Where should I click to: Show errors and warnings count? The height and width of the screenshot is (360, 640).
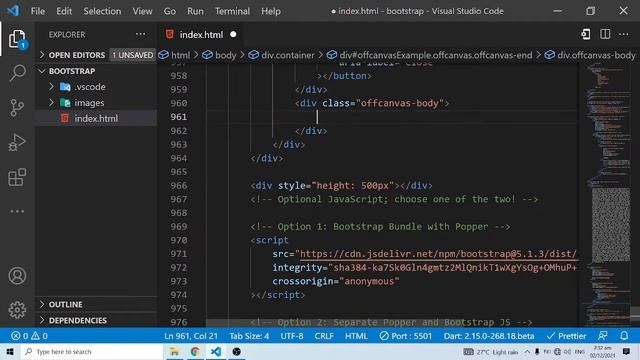click(x=29, y=336)
